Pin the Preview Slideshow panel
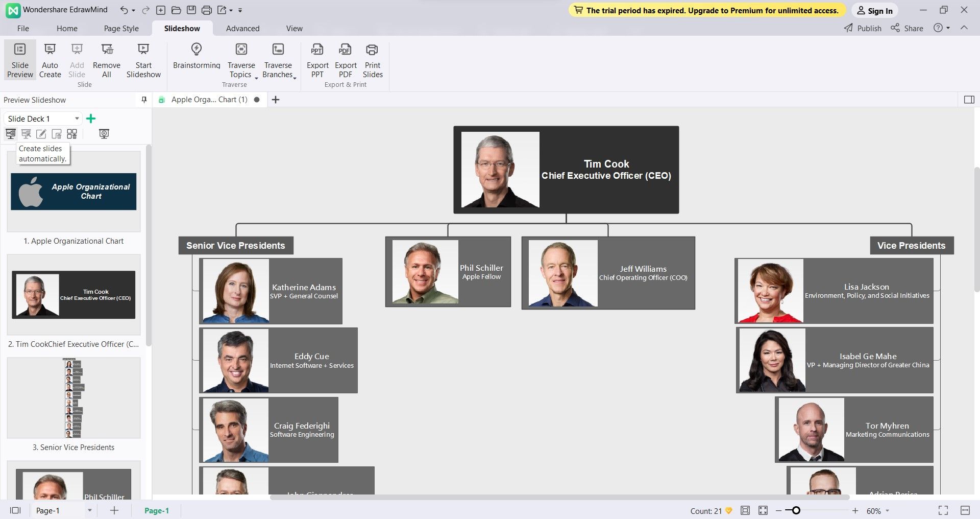The image size is (980, 519). pyautogui.click(x=144, y=100)
